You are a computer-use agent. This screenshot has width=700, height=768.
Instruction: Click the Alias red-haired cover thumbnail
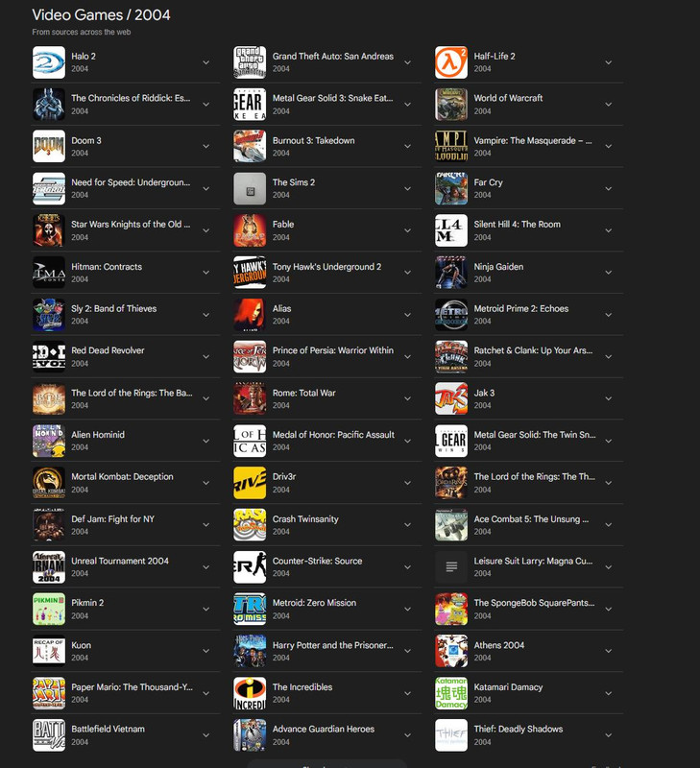250,315
